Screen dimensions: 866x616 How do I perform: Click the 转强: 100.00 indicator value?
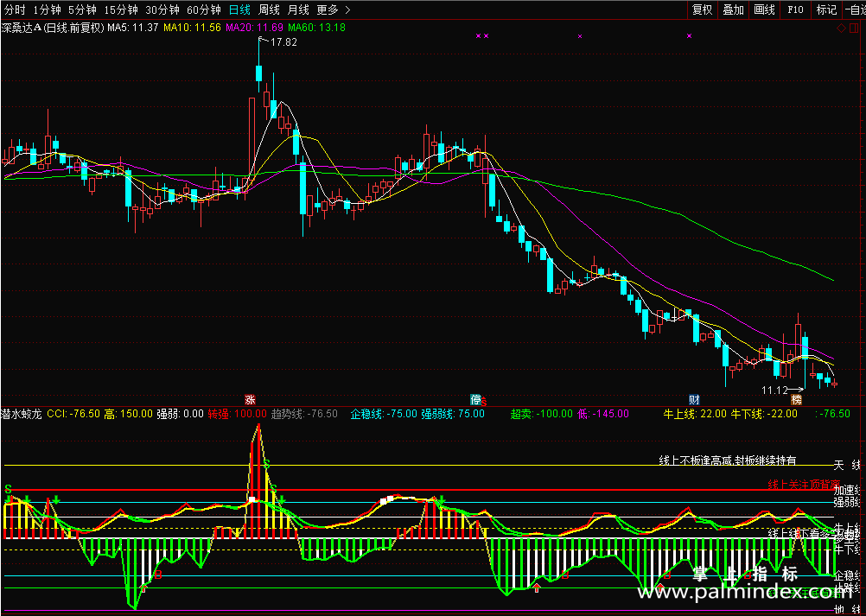tap(238, 414)
